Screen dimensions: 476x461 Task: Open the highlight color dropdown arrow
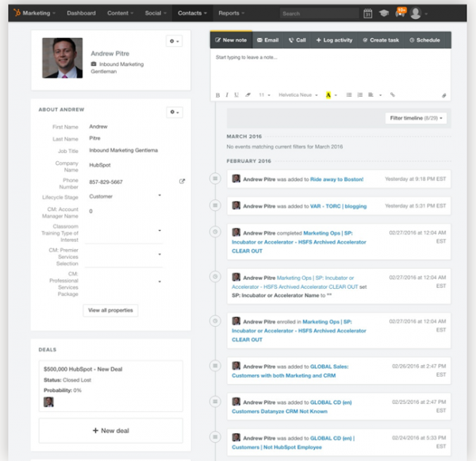[x=336, y=95]
